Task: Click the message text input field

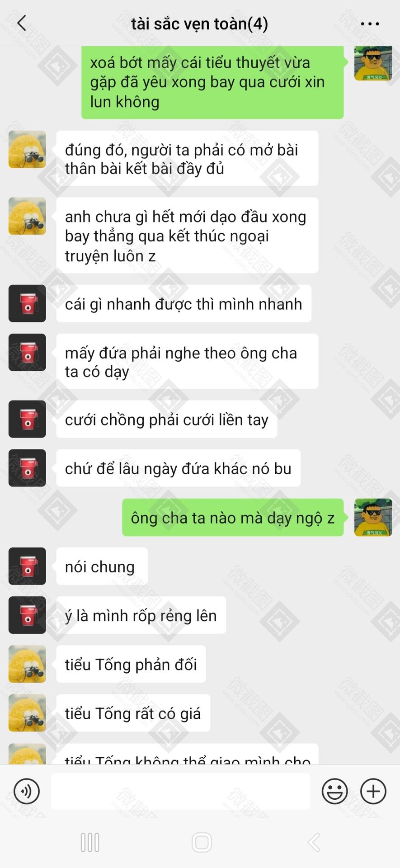Action: pyautogui.click(x=180, y=791)
